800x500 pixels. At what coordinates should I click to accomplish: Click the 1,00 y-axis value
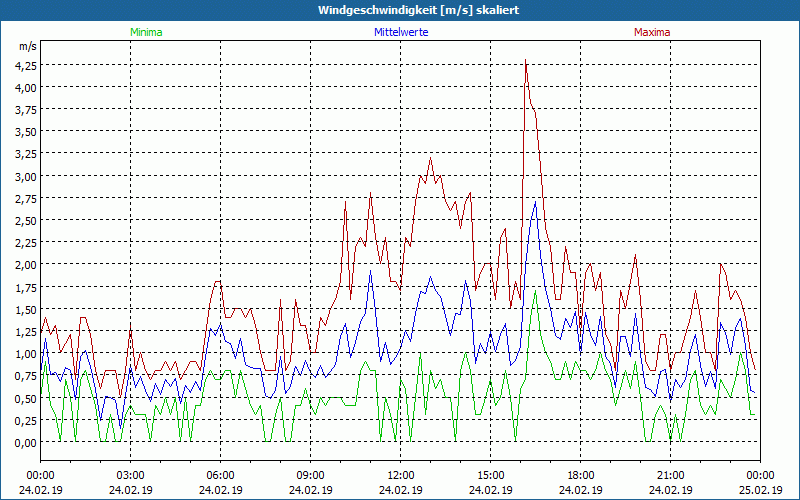click(x=28, y=353)
